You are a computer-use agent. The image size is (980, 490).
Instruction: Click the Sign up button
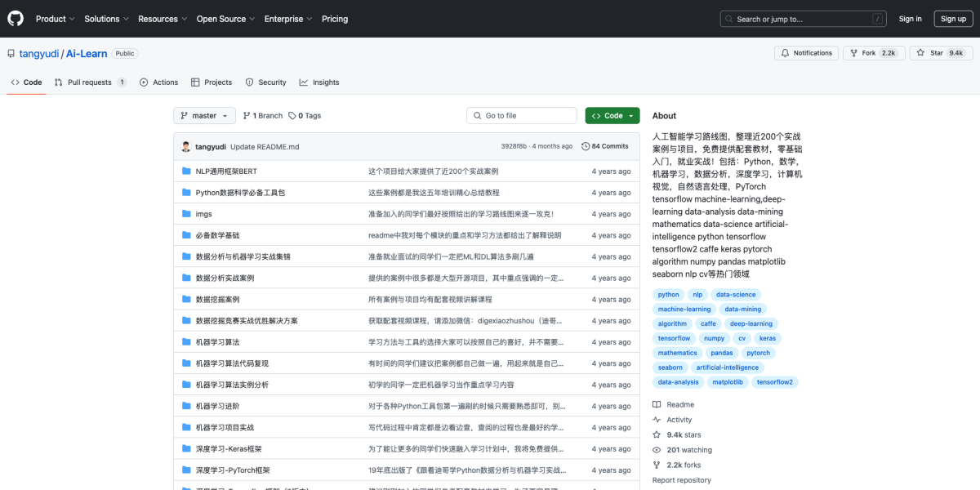pyautogui.click(x=953, y=18)
